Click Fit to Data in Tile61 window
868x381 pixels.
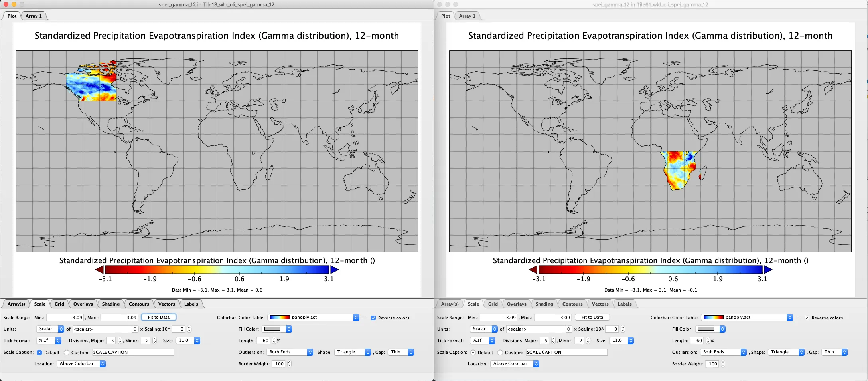(592, 317)
